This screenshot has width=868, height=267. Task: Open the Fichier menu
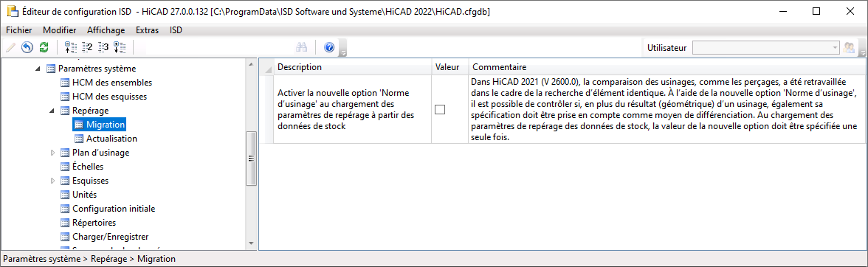[x=19, y=30]
